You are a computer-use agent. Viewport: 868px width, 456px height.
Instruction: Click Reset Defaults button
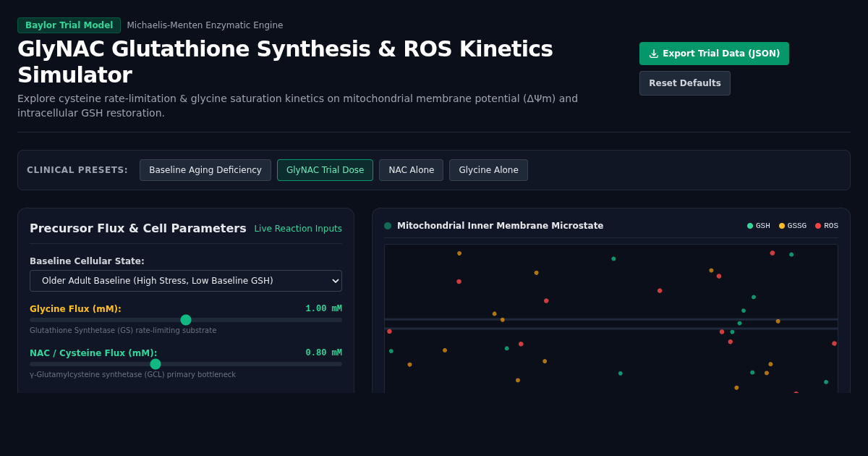pyautogui.click(x=685, y=83)
